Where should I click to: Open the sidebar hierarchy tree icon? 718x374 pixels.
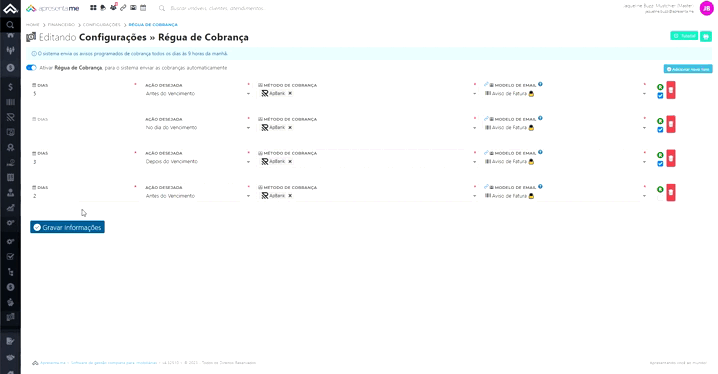pyautogui.click(x=10, y=272)
